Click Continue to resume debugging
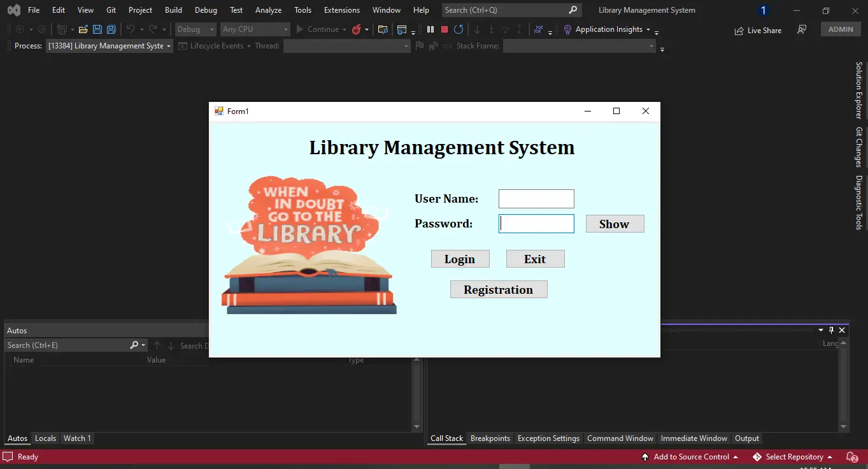 [317, 29]
